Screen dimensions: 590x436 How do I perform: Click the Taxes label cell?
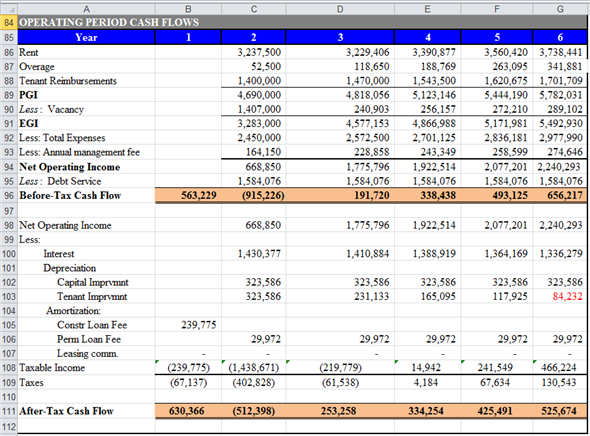coord(86,383)
